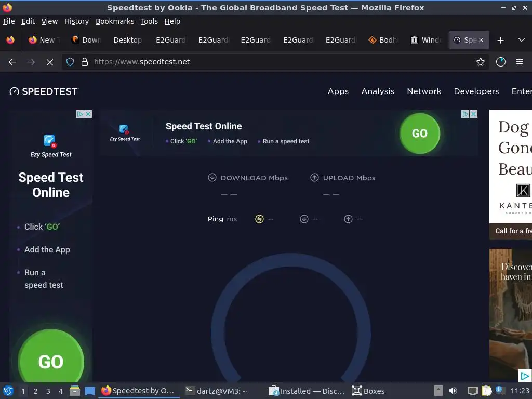Switch to the Down tab
This screenshot has height=399, width=532.
86,40
